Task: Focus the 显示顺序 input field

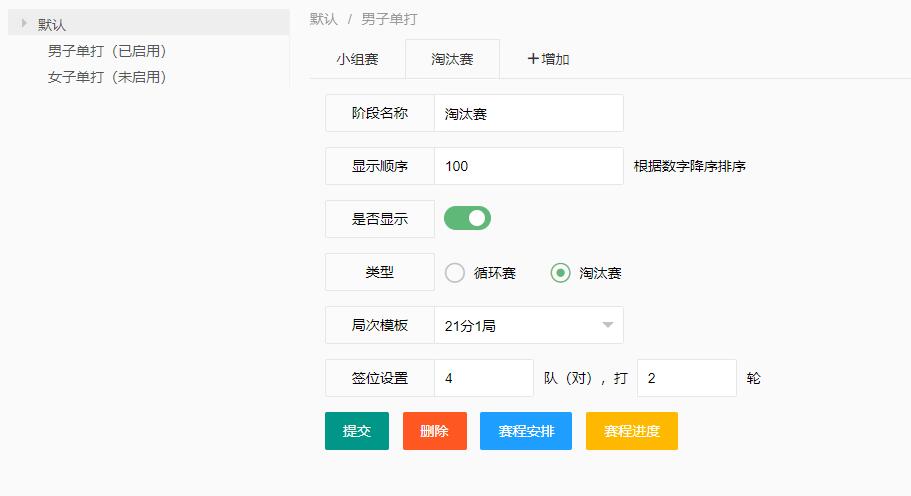Action: [529, 166]
